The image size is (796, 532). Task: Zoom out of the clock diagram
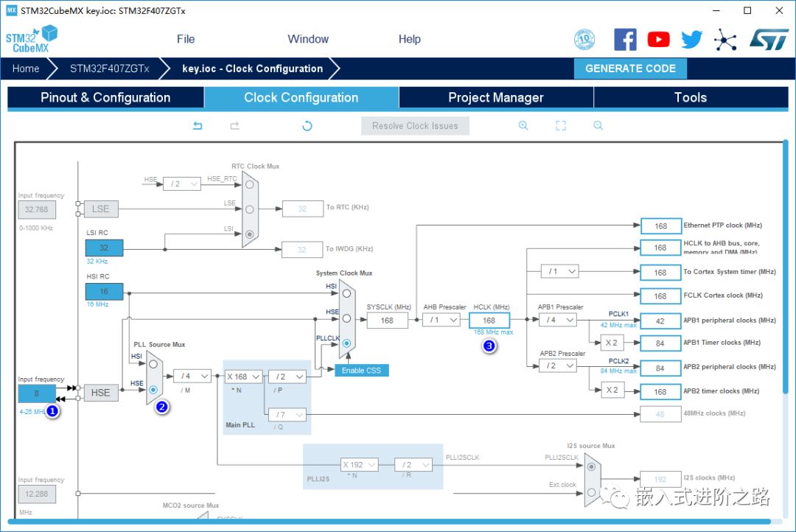(598, 125)
